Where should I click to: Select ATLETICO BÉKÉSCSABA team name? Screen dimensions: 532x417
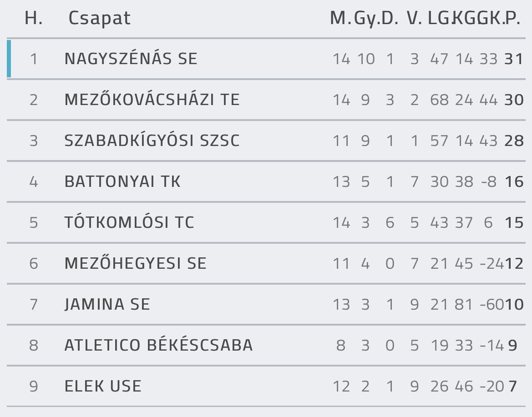(158, 345)
